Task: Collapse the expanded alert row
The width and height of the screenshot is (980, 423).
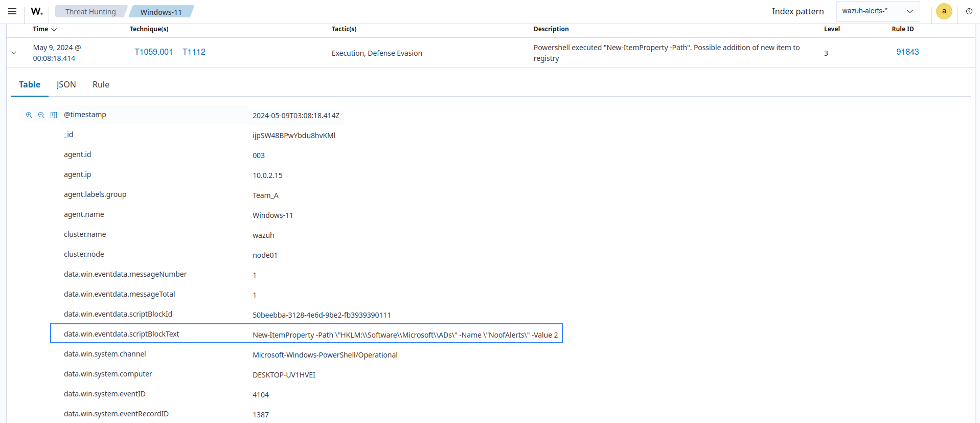Action: coord(14,53)
